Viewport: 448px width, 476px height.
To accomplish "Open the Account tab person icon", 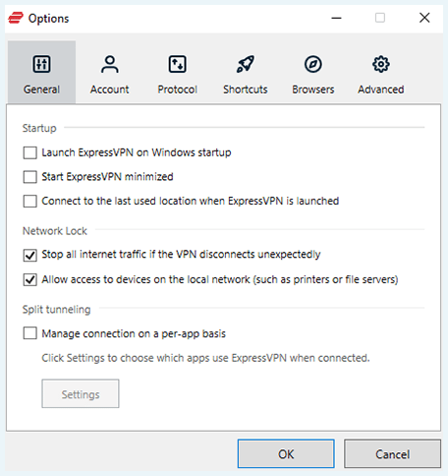I will tap(110, 64).
